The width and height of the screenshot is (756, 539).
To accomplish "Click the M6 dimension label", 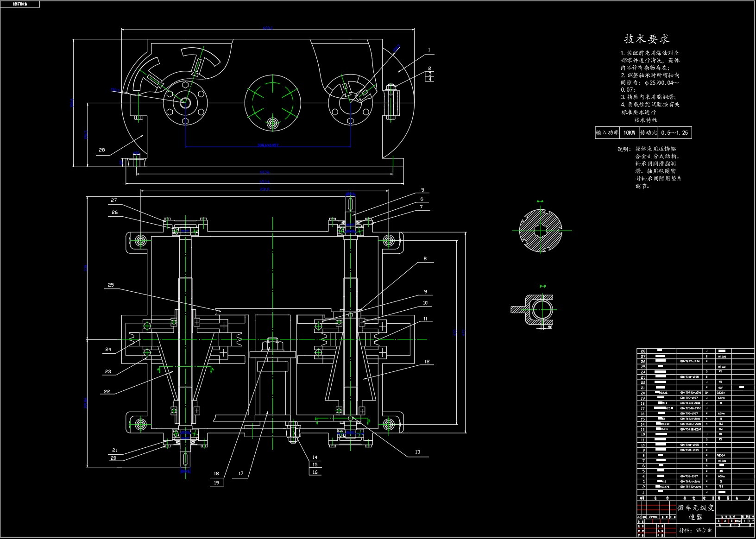I will [550, 327].
